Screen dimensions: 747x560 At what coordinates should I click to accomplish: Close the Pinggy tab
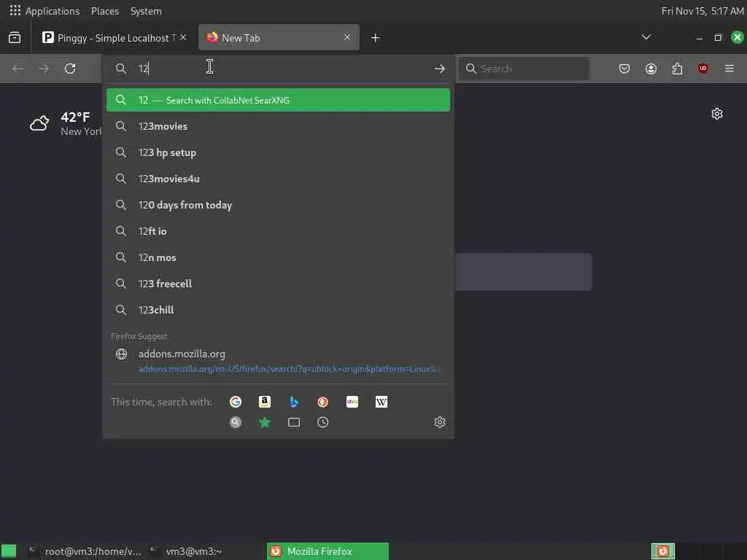coord(183,37)
